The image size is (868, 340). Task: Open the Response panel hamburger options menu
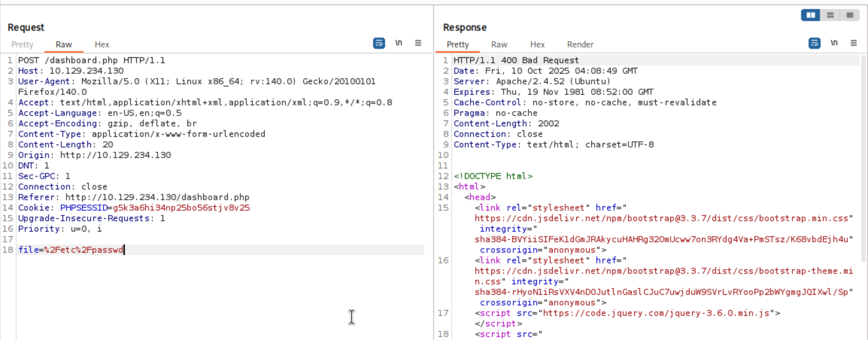[x=853, y=43]
